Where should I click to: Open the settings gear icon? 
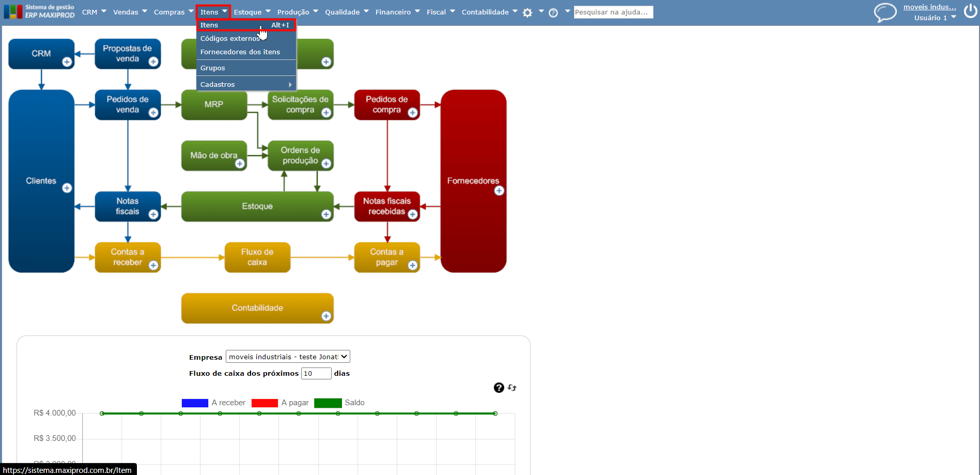[527, 12]
